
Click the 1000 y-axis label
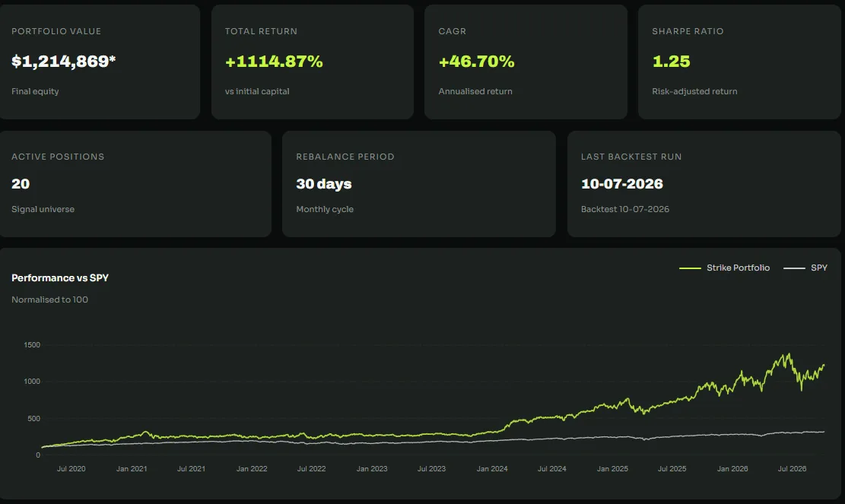tap(32, 382)
